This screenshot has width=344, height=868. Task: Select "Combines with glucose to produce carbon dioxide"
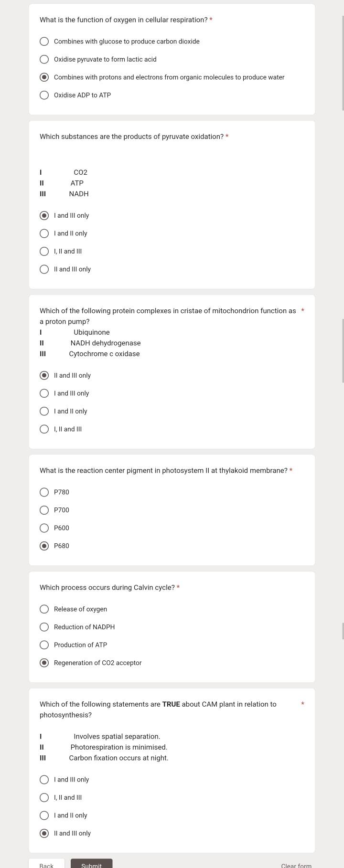[x=44, y=41]
